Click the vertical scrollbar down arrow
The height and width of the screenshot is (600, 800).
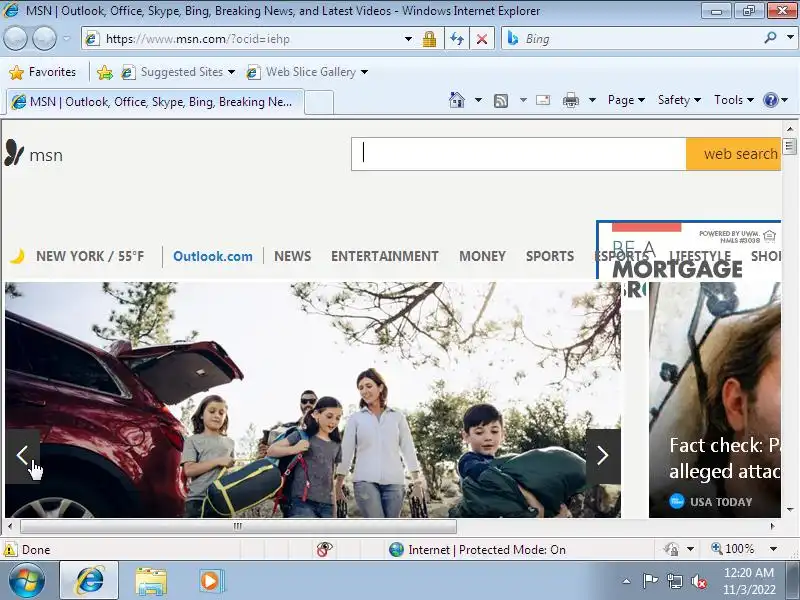pyautogui.click(x=790, y=510)
